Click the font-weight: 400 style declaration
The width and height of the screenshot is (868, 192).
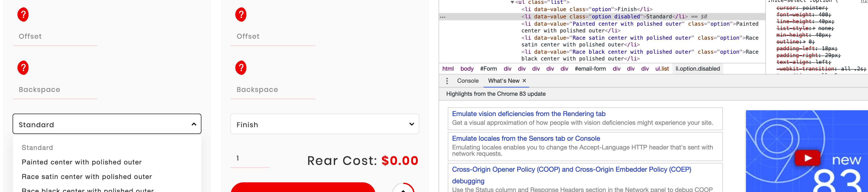[x=804, y=15]
